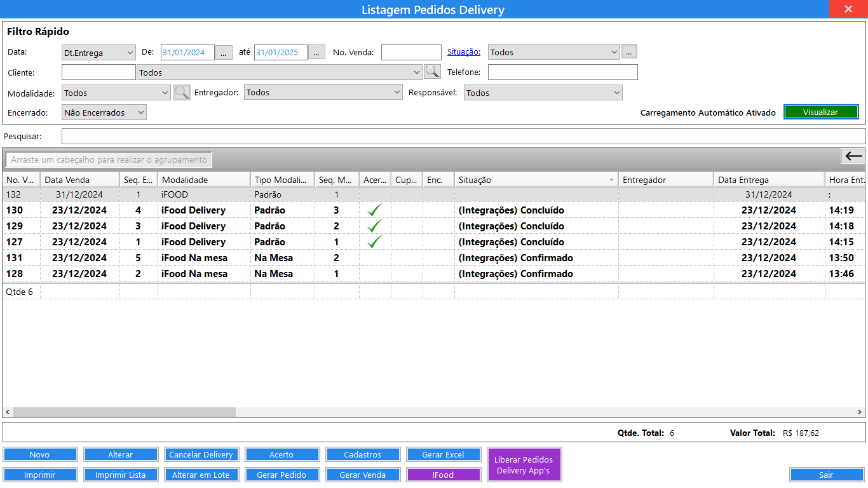Screen dimensions: 868x488
Task: Select order number 127 cell
Action: coord(21,241)
